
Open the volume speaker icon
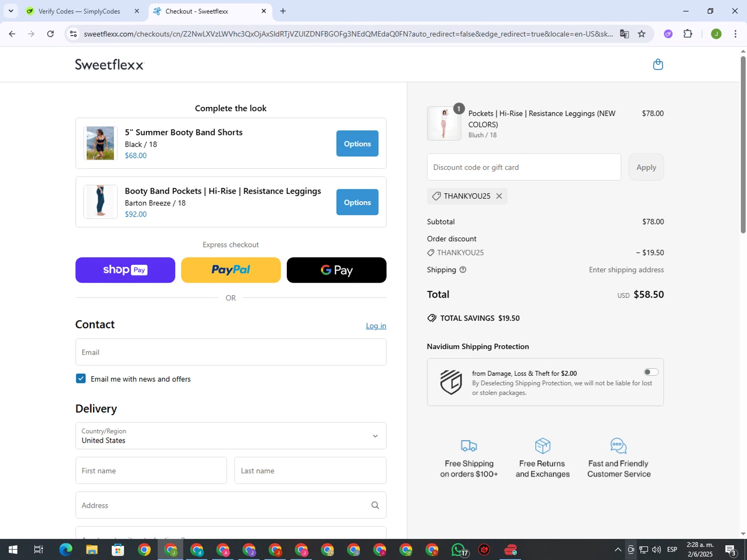(656, 550)
